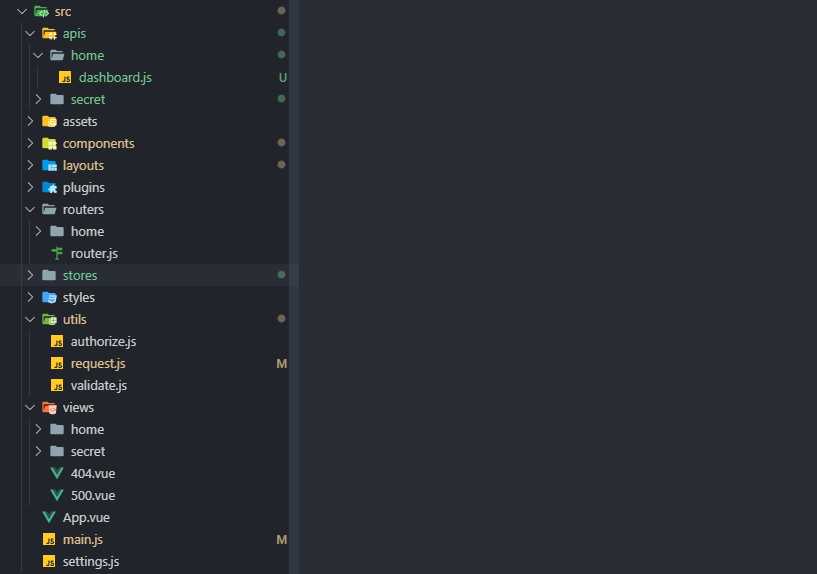Open authorize.js from utils
The height and width of the screenshot is (574, 817).
pyautogui.click(x=103, y=341)
